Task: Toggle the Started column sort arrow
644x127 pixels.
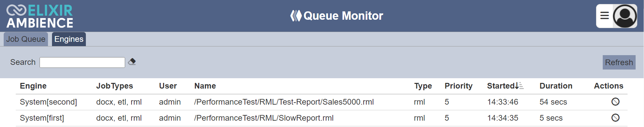Action: pyautogui.click(x=519, y=86)
